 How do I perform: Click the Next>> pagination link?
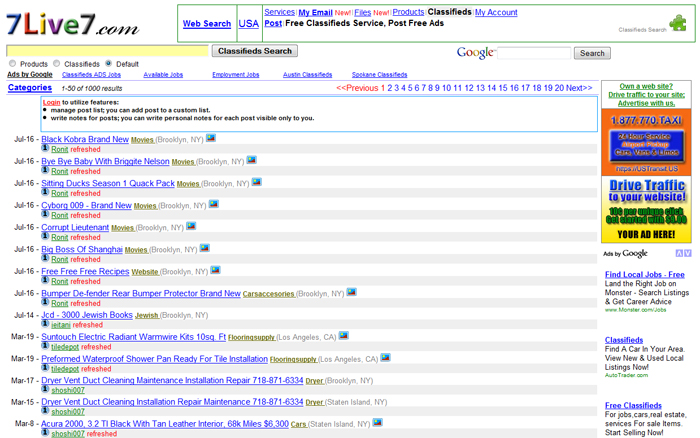579,88
